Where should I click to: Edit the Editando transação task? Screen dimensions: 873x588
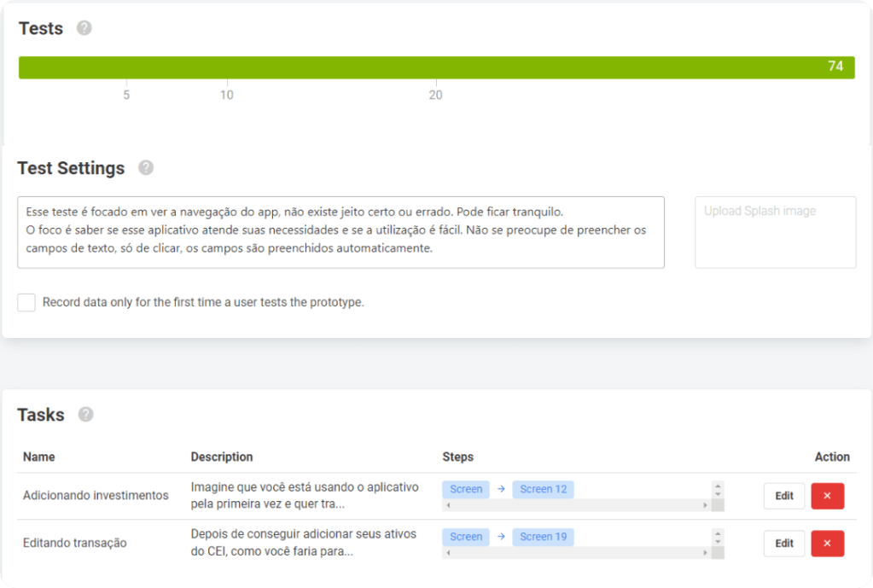pos(783,544)
